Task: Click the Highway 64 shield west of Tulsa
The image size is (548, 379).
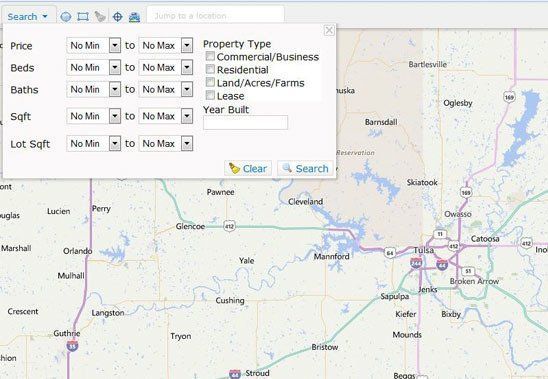Action: (x=390, y=253)
